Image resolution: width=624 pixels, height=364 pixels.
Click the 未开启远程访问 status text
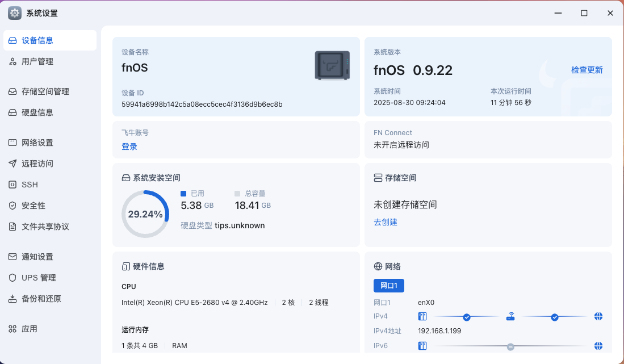point(401,145)
